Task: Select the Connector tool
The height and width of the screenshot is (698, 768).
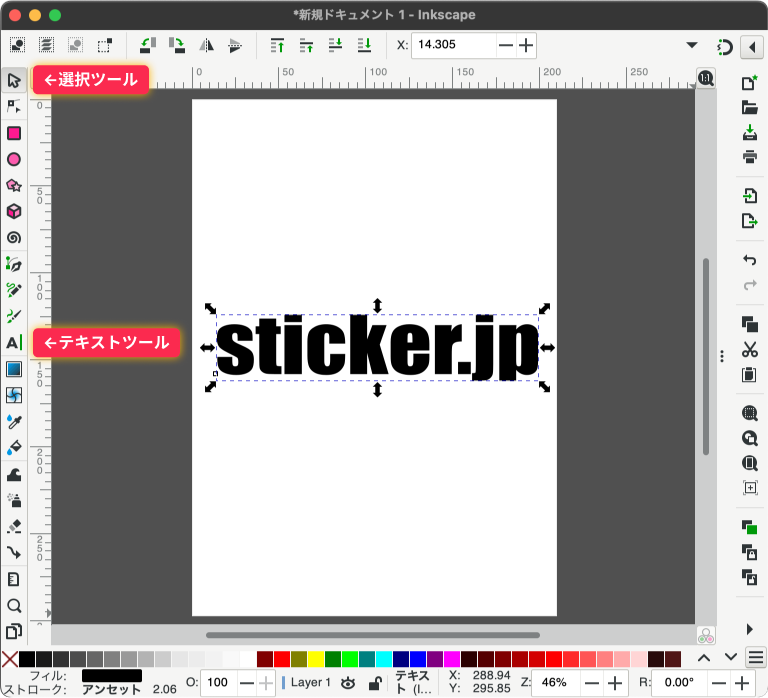Action: (x=14, y=553)
